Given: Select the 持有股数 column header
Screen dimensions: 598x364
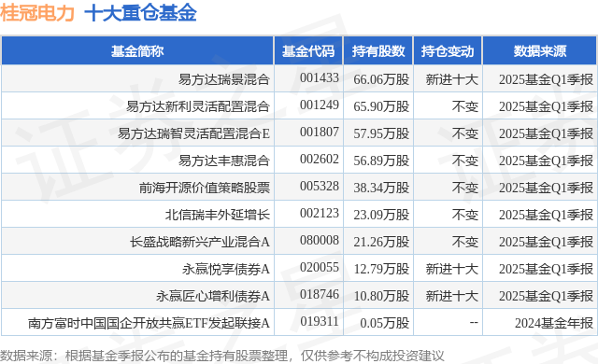Looking at the screenshot, I should [x=377, y=51].
